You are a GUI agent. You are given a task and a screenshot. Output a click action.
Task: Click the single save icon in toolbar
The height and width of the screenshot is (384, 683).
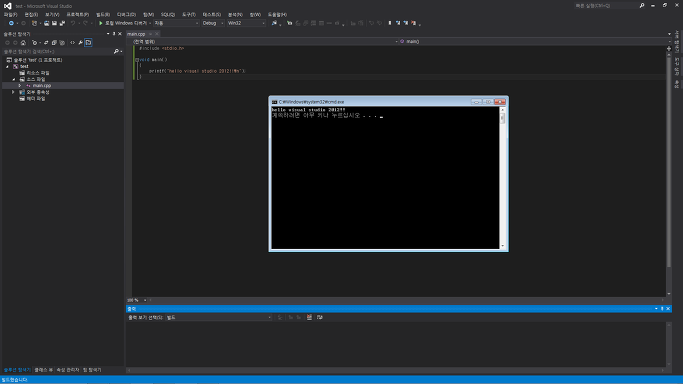pos(54,23)
